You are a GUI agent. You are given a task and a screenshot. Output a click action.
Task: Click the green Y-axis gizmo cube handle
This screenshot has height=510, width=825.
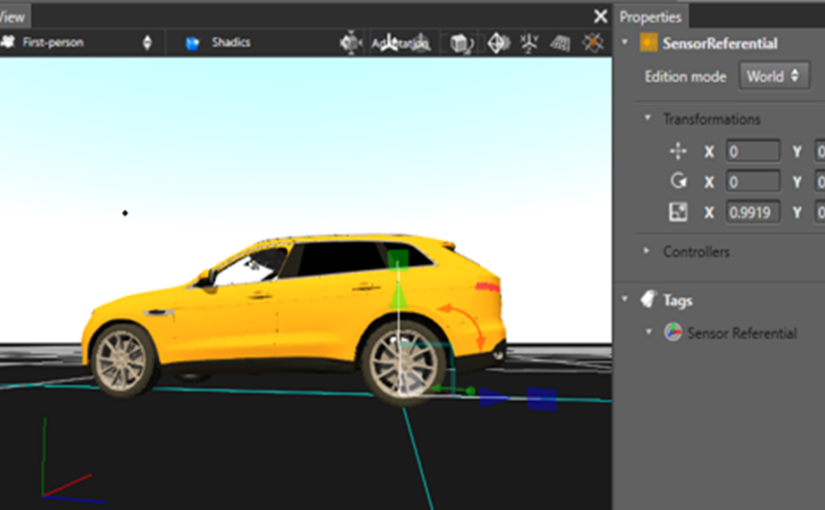[x=398, y=260]
